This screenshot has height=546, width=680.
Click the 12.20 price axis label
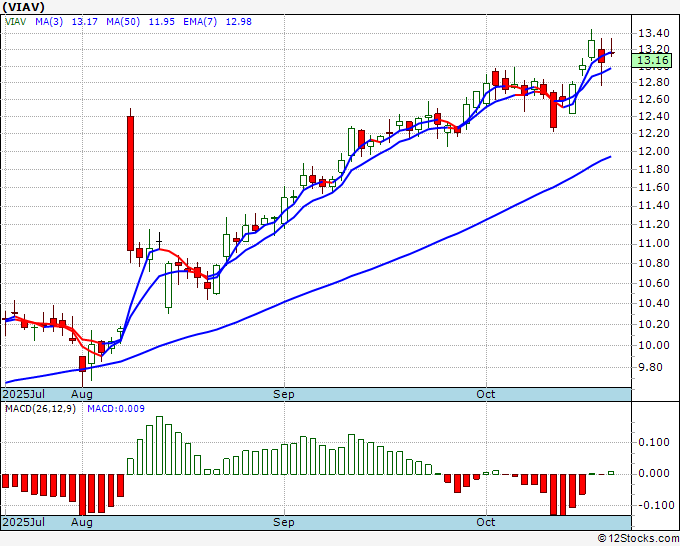click(654, 133)
